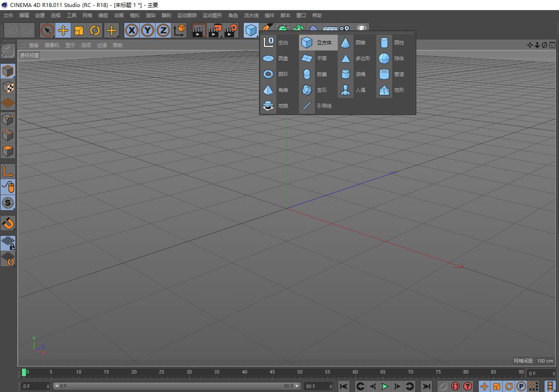Jump to the end of the animation
This screenshot has height=392, width=559.
[426, 386]
